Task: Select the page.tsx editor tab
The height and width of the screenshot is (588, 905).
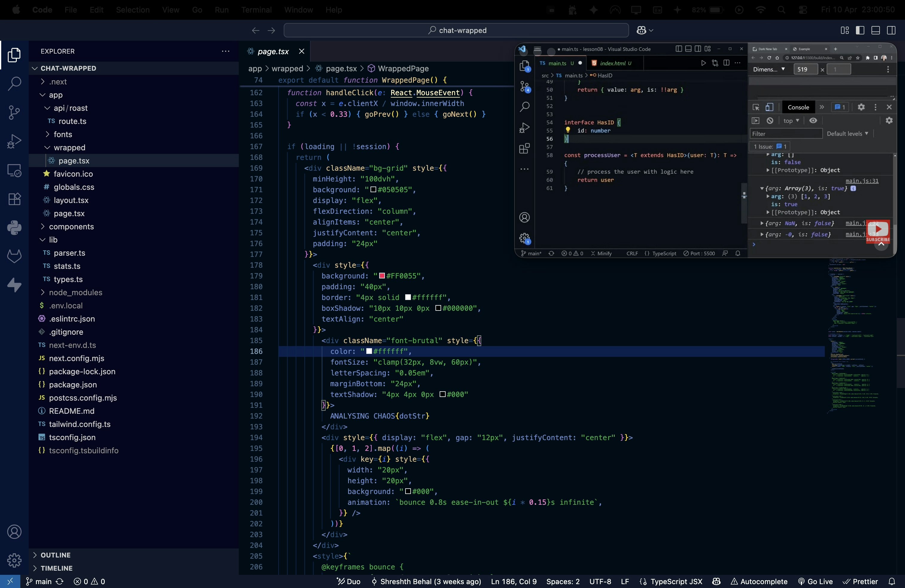Action: click(x=273, y=51)
